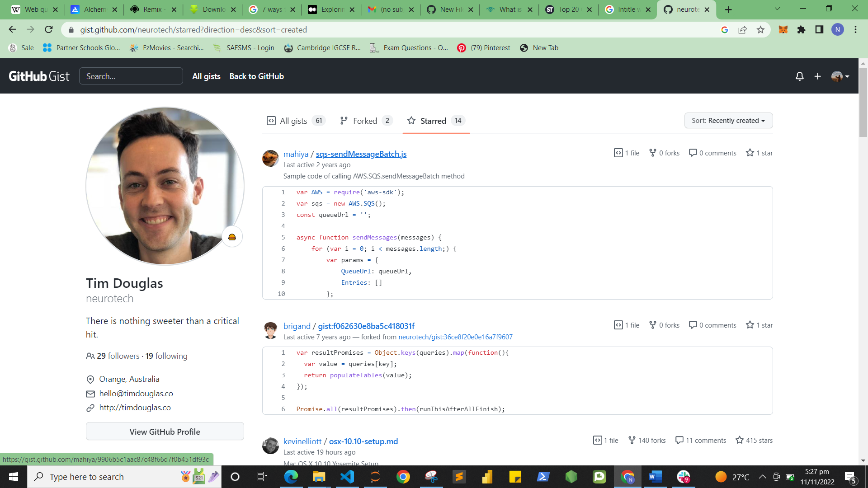Switch to the All gists tab
The image size is (868, 488).
click(294, 121)
